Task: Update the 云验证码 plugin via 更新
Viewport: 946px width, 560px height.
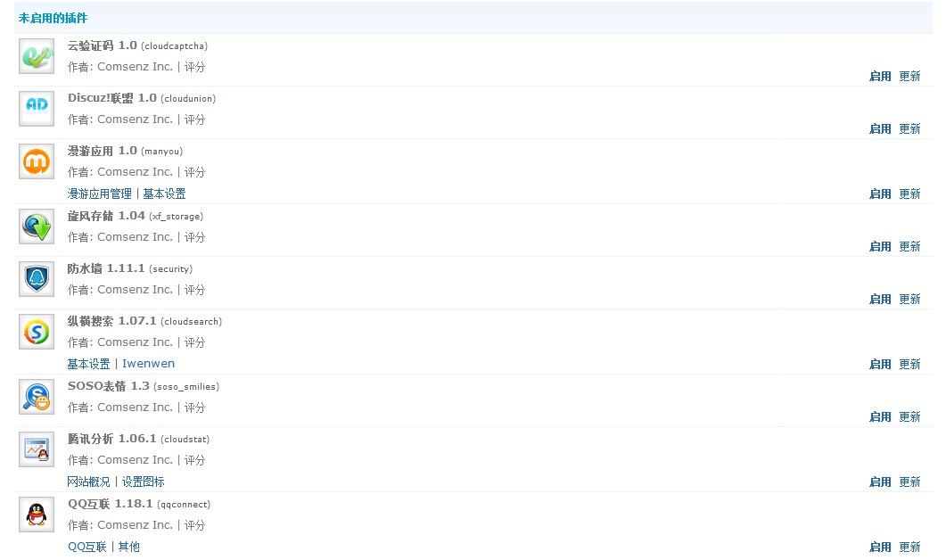Action: [909, 76]
